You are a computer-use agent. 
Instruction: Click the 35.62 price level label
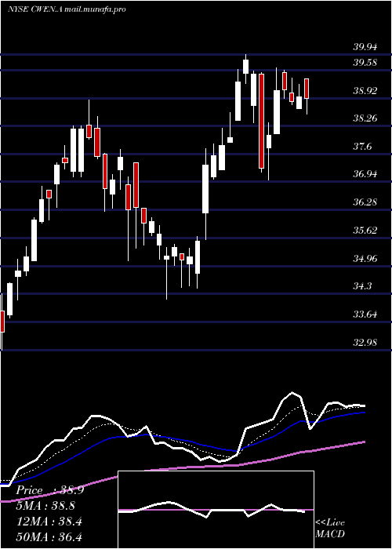tap(365, 231)
